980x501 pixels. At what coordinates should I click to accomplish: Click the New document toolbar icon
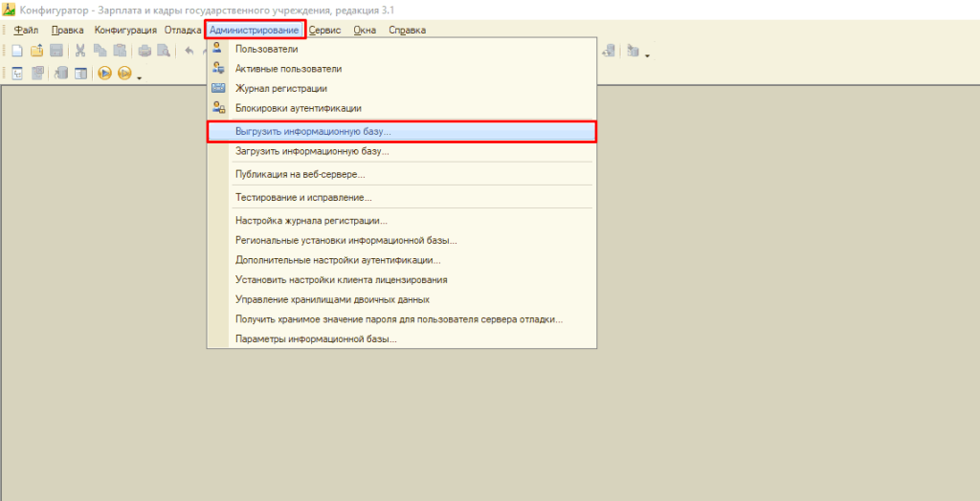17,52
